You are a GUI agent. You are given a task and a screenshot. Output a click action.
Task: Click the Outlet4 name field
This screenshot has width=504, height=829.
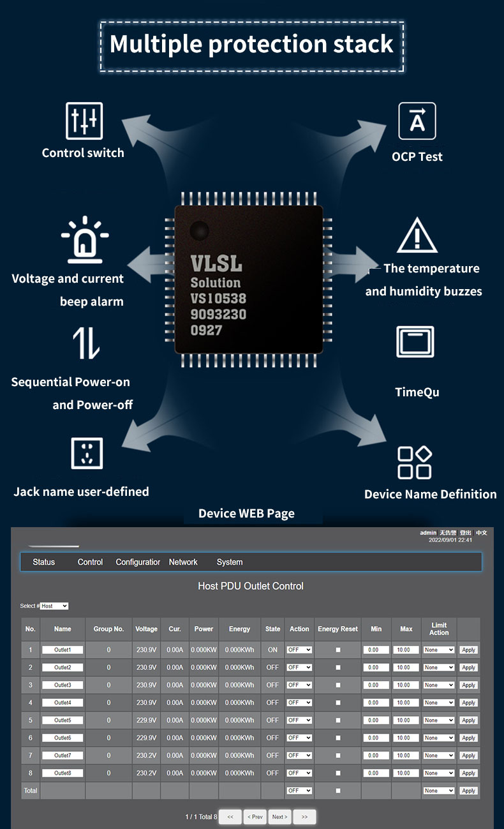click(63, 703)
